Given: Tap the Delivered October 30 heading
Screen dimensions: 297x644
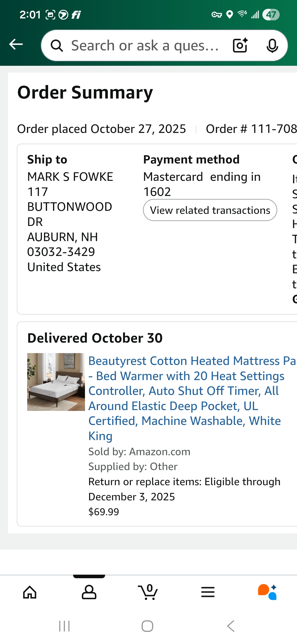Looking at the screenshot, I should [x=95, y=338].
